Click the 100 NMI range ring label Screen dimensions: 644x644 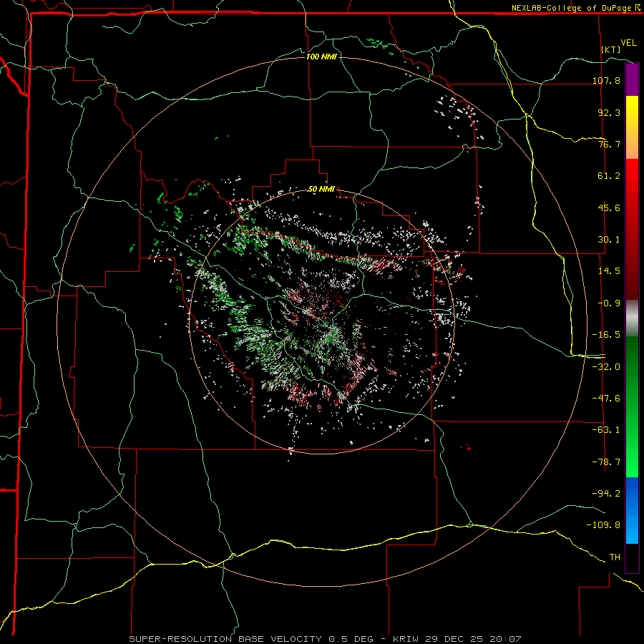coord(321,57)
